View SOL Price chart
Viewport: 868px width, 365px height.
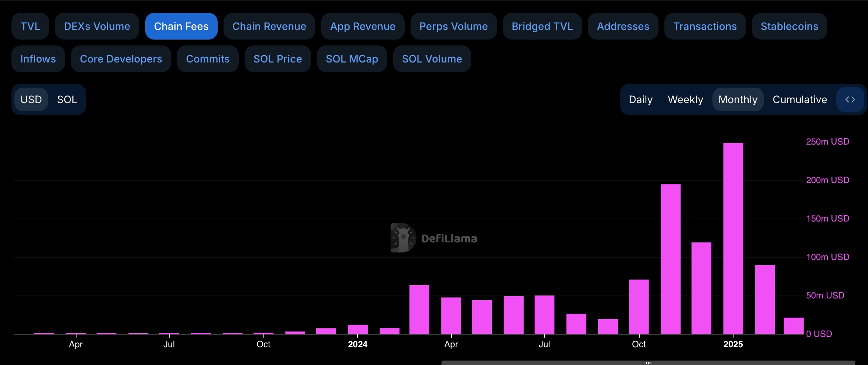pyautogui.click(x=278, y=58)
